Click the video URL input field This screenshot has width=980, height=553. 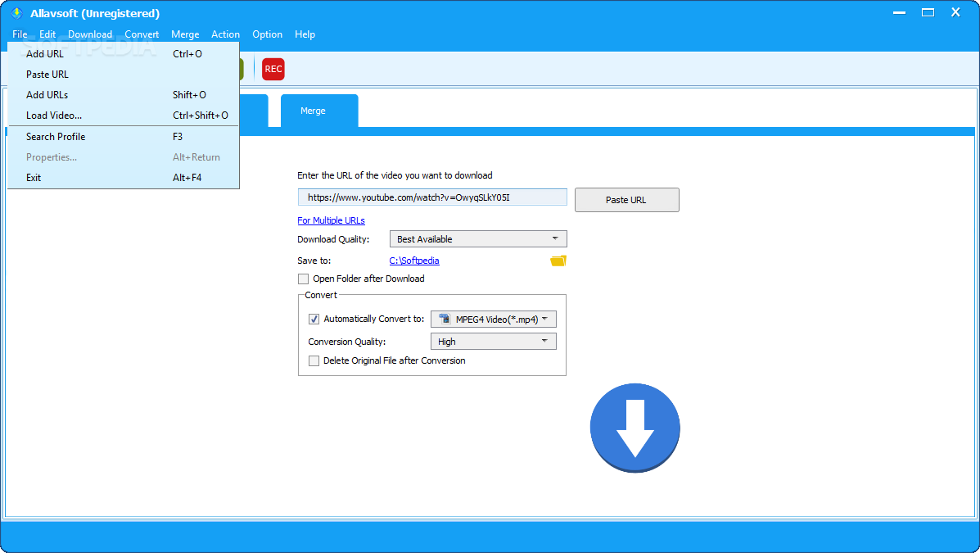click(x=432, y=197)
